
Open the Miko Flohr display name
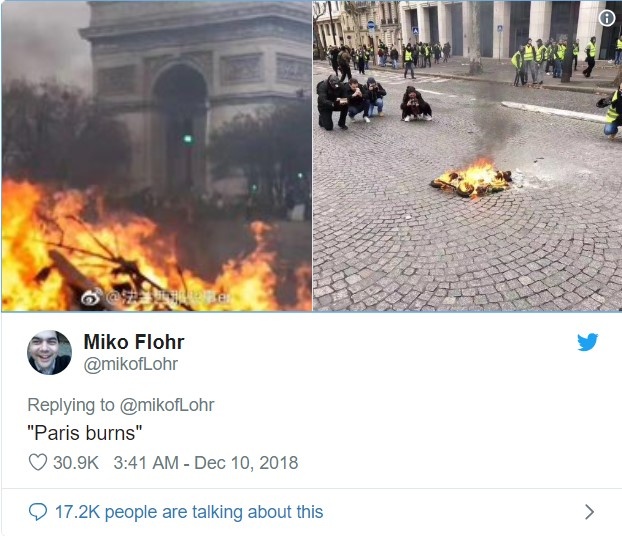[134, 342]
